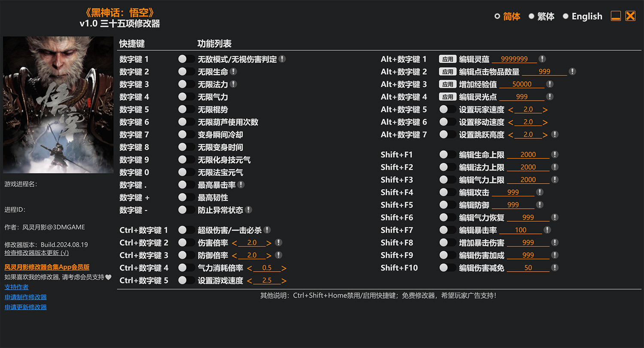Click the Wukong game cover image
The image size is (644, 348).
tap(58, 105)
